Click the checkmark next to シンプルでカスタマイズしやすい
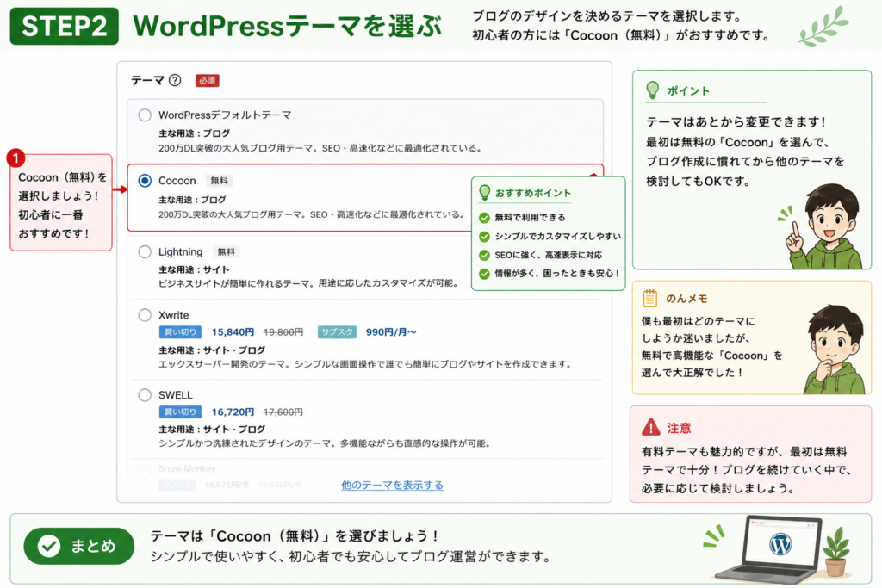Viewport: 882px width, 588px height. point(484,237)
